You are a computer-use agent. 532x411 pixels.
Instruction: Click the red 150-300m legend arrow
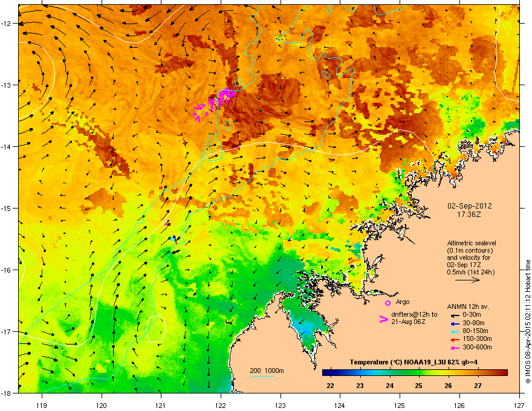coord(455,339)
